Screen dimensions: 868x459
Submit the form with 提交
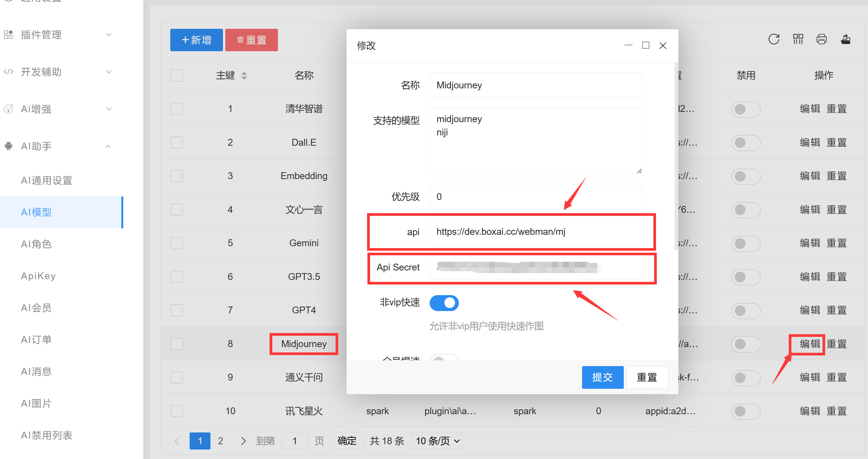603,377
